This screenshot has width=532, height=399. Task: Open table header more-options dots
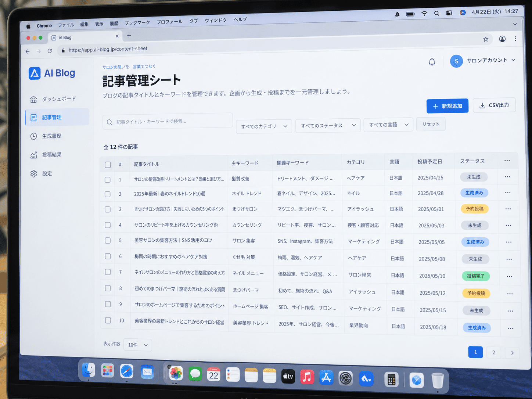(x=507, y=161)
